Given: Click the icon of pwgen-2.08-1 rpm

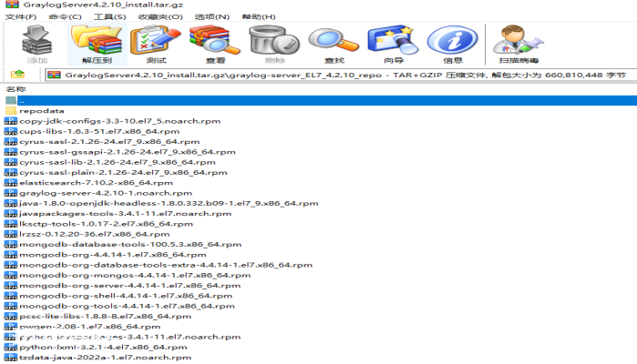Looking at the screenshot, I should click(x=11, y=326).
